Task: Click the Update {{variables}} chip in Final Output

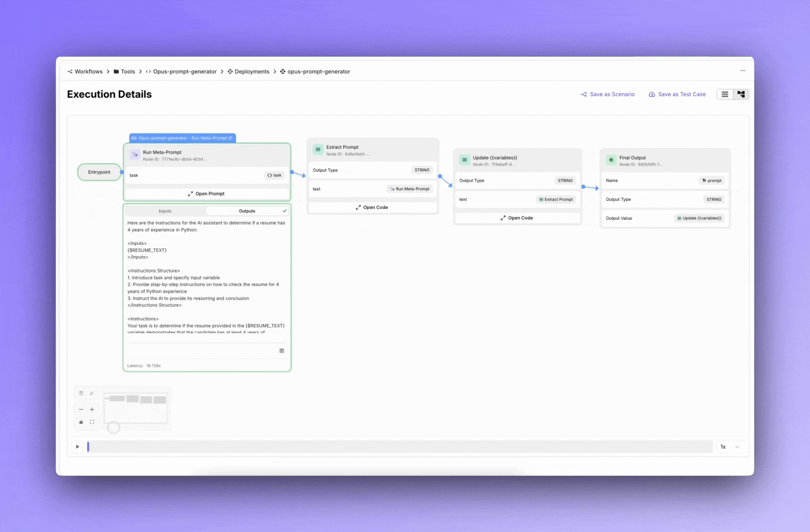Action: point(699,218)
